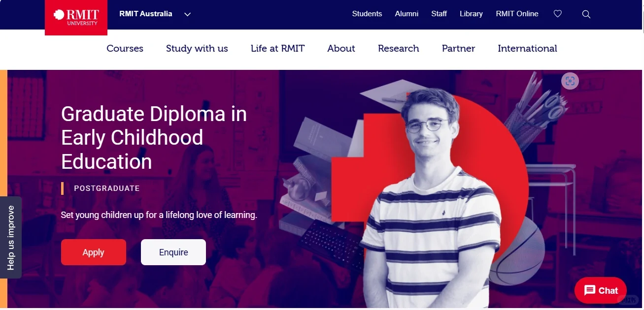Open the Courses menu
The height and width of the screenshot is (310, 644).
(125, 48)
